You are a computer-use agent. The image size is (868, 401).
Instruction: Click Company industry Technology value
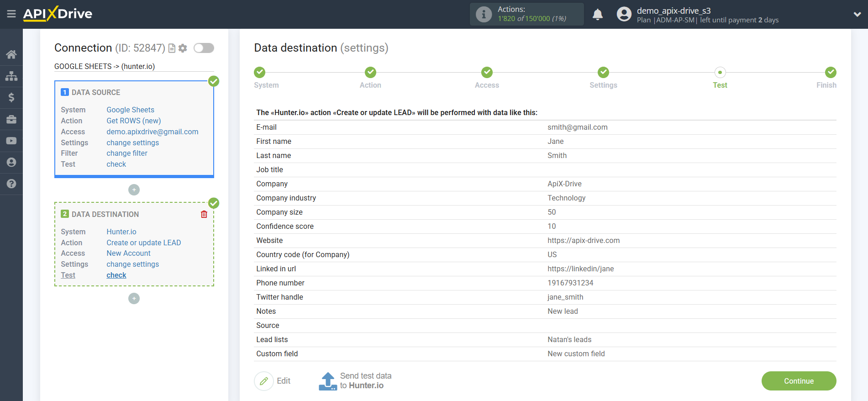[566, 198]
